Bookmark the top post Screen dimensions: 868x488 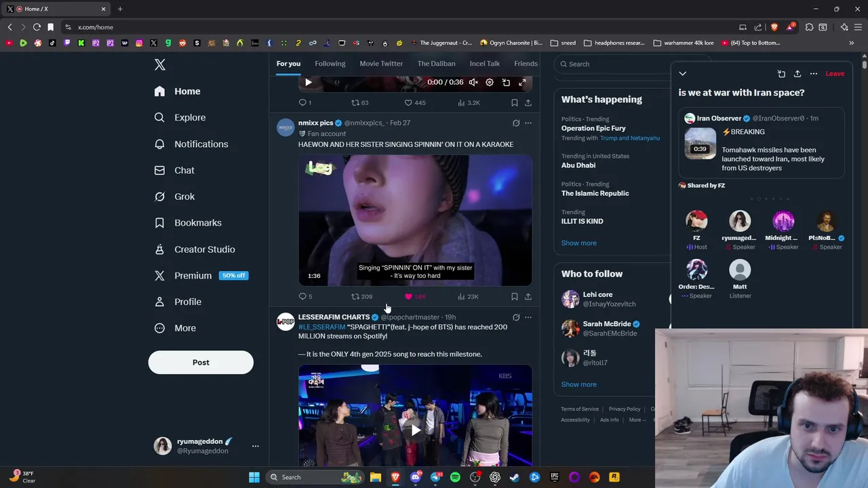pyautogui.click(x=515, y=103)
